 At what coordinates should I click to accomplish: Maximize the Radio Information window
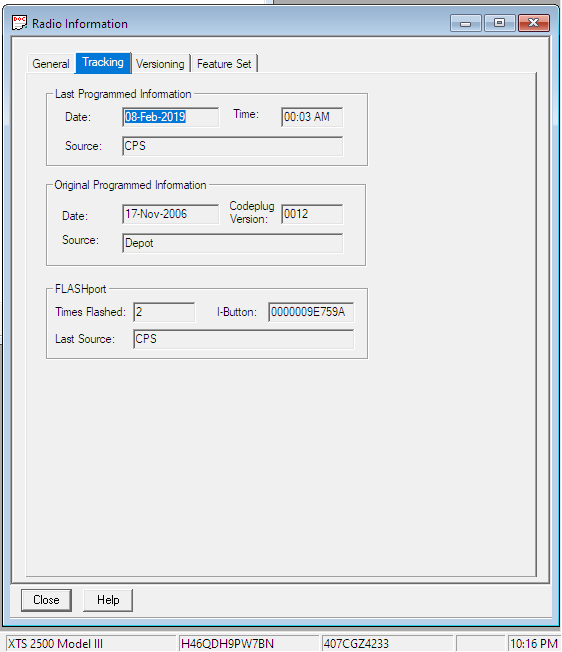499,23
